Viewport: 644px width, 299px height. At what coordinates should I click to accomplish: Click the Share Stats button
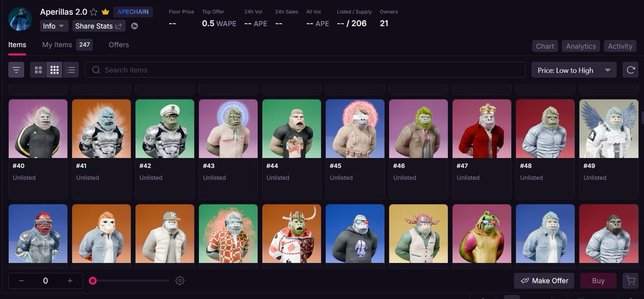click(x=99, y=26)
